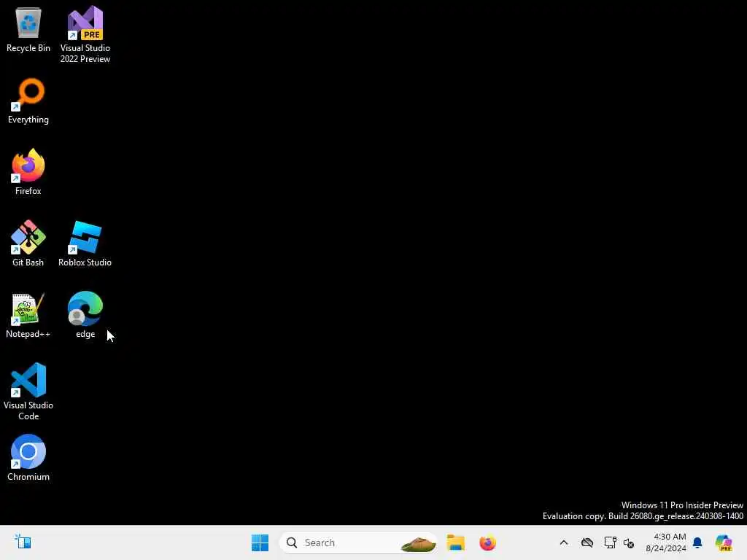
Task: Open the OneDrive cloud tray icon
Action: [587, 542]
